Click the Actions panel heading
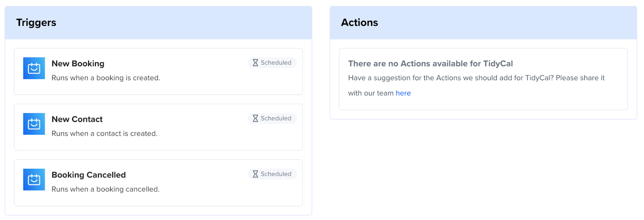The image size is (644, 220). [x=359, y=23]
